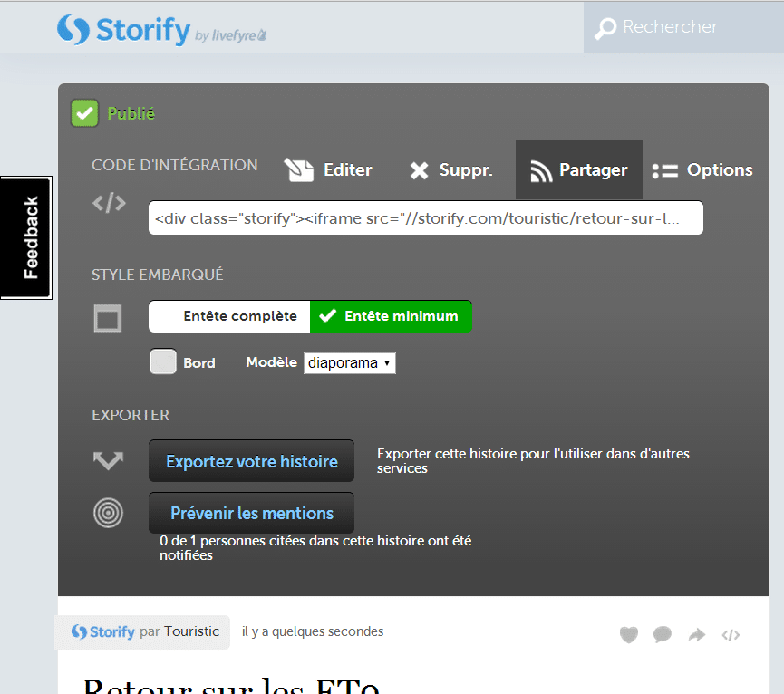Click the 'STYLE EMBARQUÉ' heading
The height and width of the screenshot is (694, 784).
point(158,275)
